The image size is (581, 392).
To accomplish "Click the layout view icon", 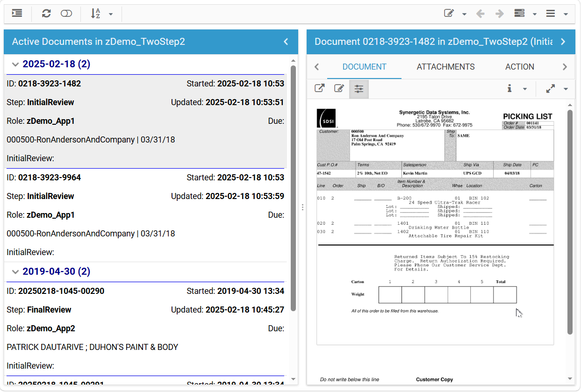I will tap(519, 14).
